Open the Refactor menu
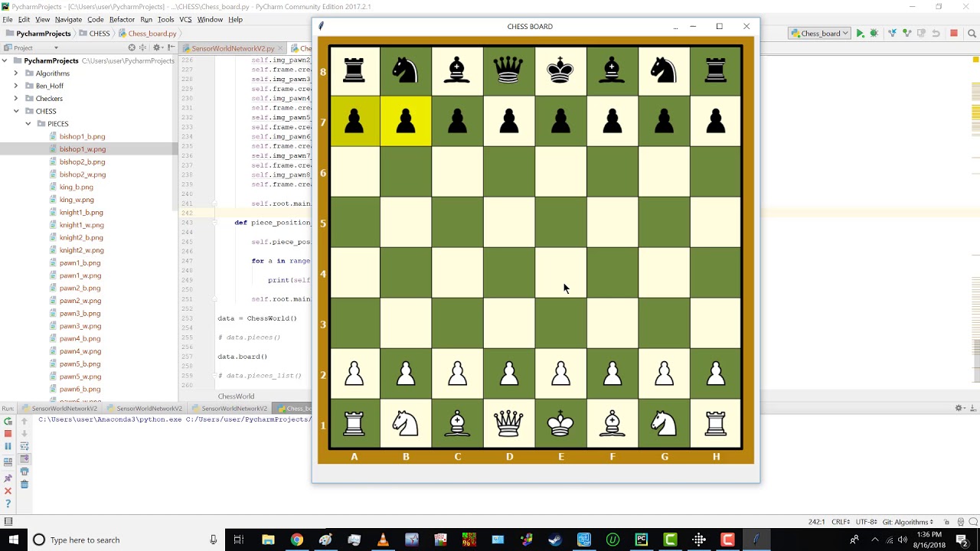Screen dimensions: 980x551 click(x=122, y=19)
